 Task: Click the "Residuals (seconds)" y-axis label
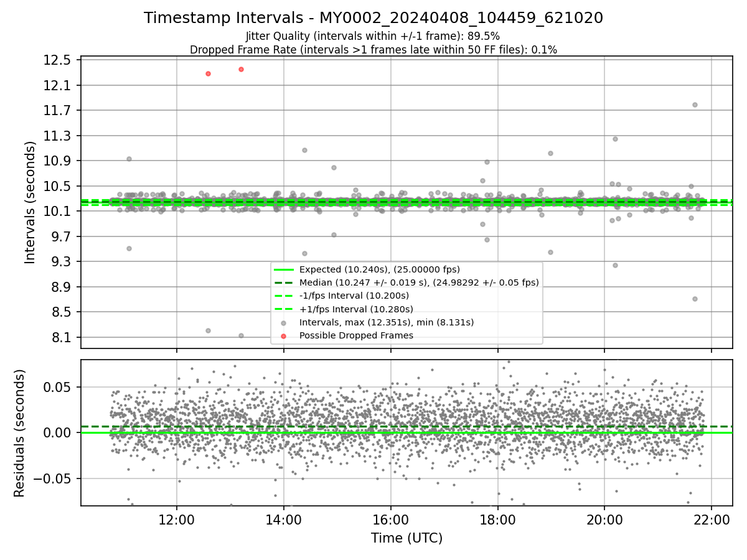pos(19,433)
